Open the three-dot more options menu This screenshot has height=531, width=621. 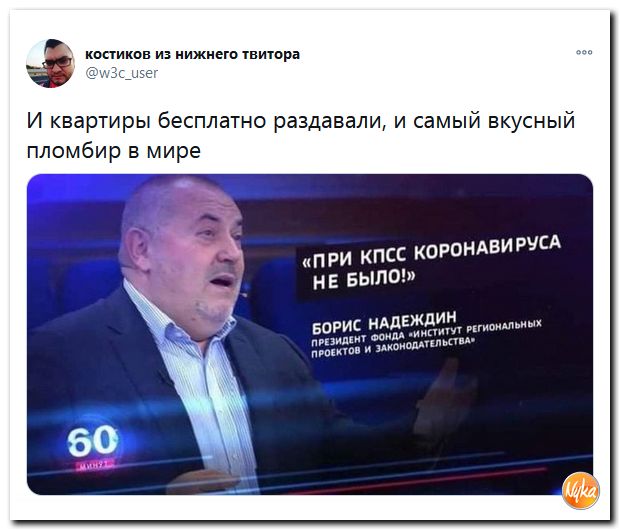584,52
